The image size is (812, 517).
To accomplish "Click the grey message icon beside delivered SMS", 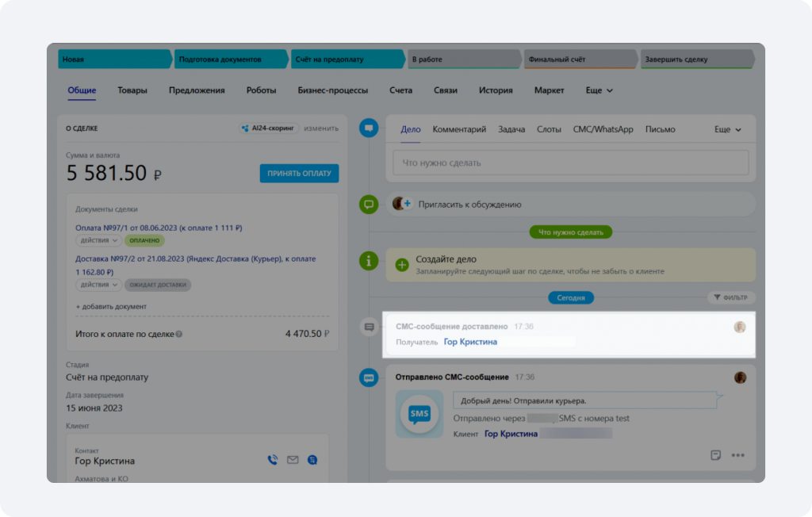I will pyautogui.click(x=369, y=327).
